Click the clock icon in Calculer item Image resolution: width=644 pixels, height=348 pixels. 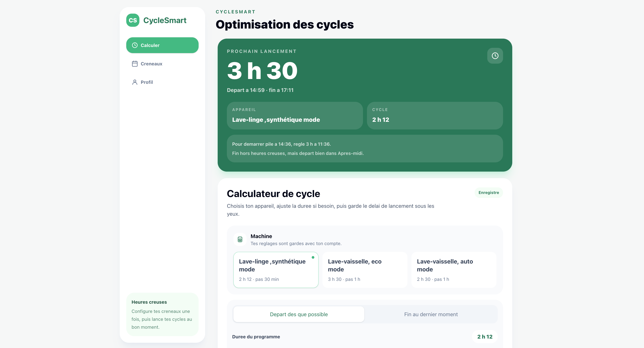135,45
